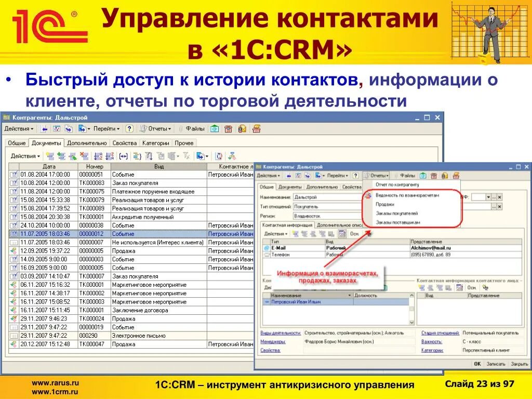Viewport: 532px width, 399px height.
Task: Click copy row icon with green plus
Action: point(61,156)
